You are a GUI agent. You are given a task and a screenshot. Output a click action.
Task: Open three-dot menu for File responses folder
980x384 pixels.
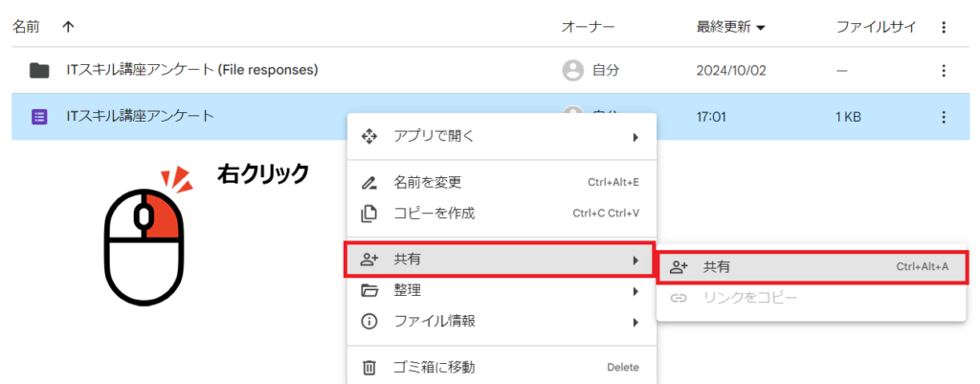(944, 70)
